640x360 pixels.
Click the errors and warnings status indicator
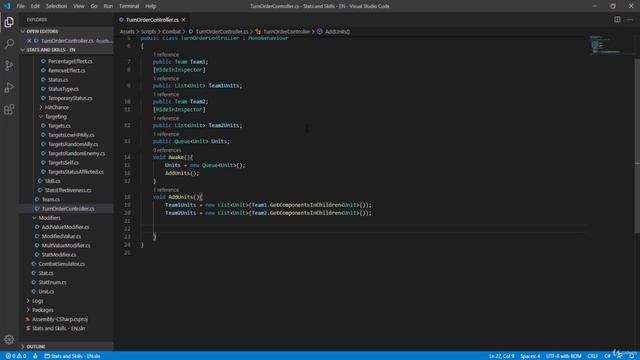[x=16, y=356]
